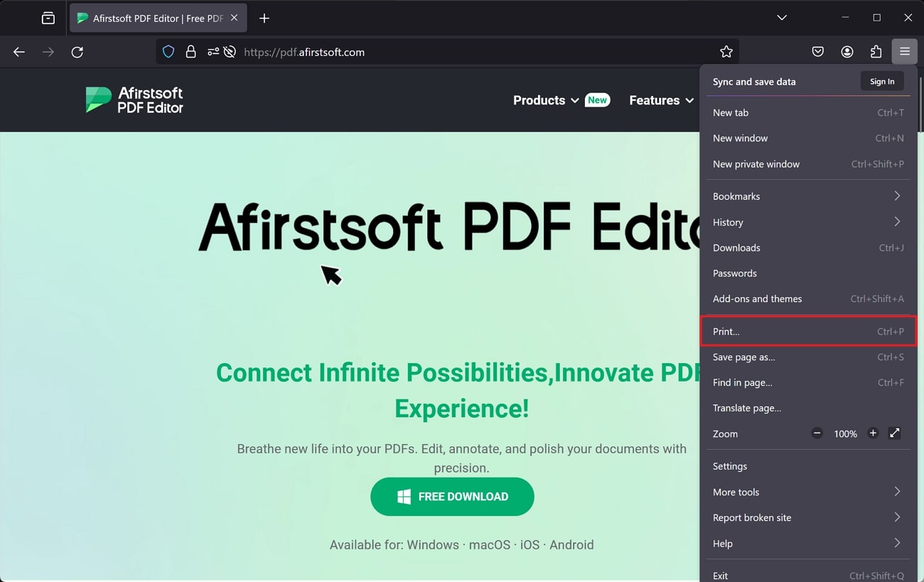Click the List all tabs chevron
This screenshot has height=582, width=924.
(782, 18)
